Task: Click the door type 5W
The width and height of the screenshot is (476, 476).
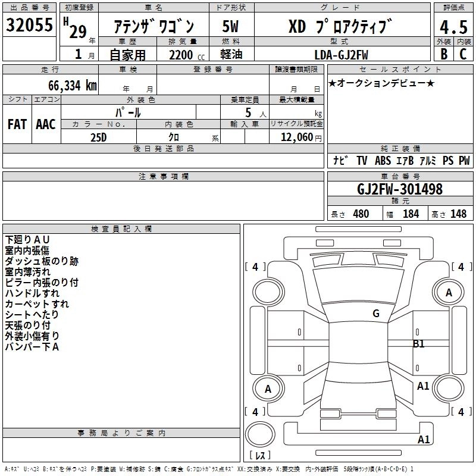Action: [x=230, y=26]
